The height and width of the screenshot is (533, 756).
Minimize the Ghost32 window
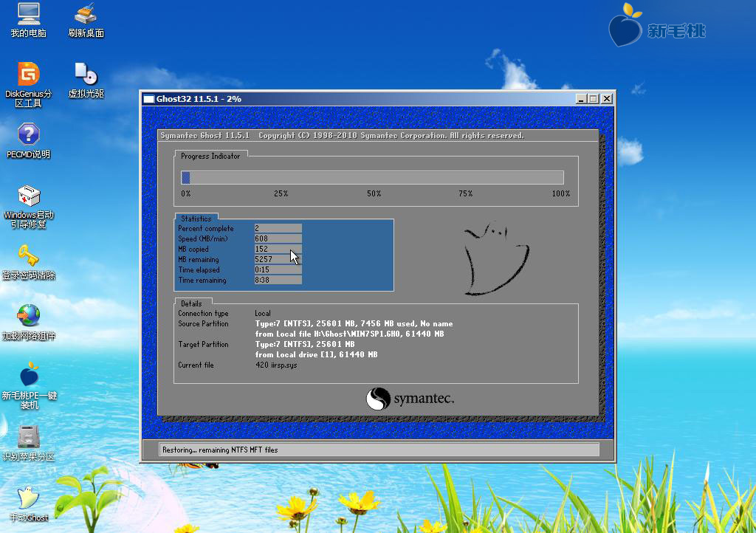pyautogui.click(x=581, y=99)
